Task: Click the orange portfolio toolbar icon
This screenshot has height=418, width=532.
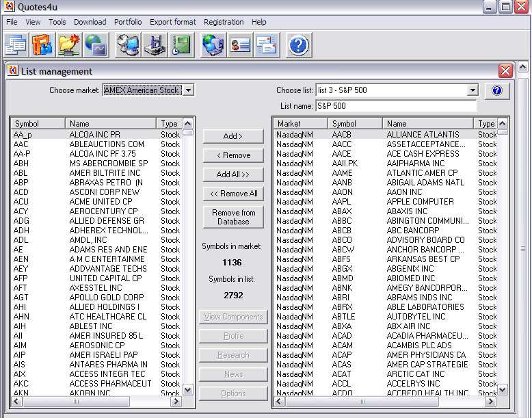Action: pyautogui.click(x=42, y=45)
